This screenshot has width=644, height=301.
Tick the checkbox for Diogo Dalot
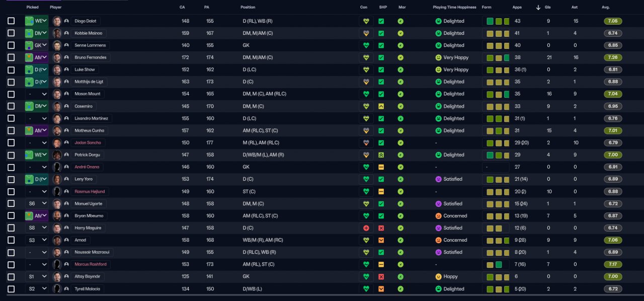tap(11, 21)
